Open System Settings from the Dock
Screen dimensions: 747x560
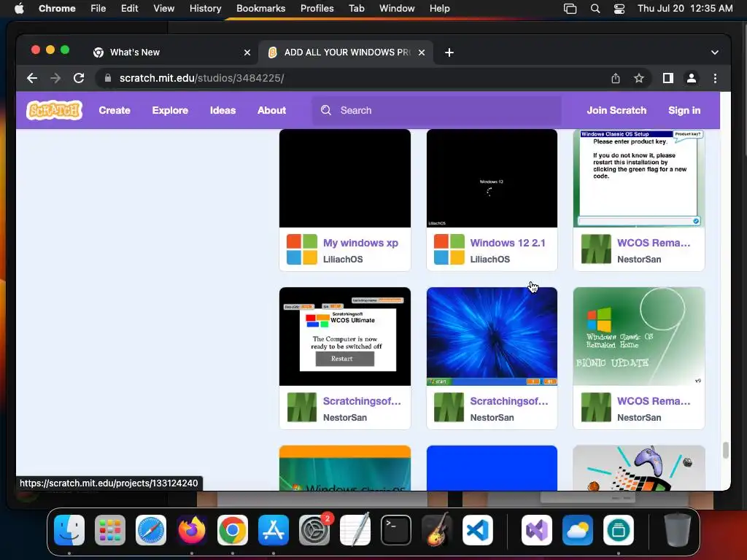[x=314, y=530]
